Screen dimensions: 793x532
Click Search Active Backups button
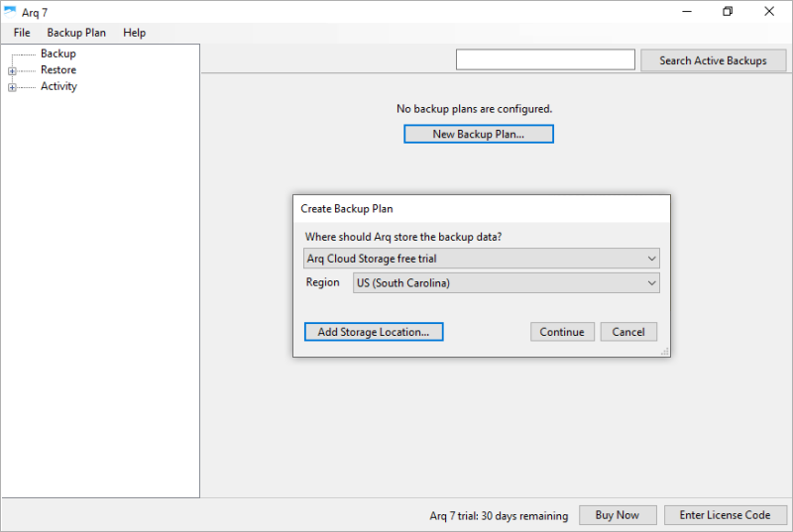pos(713,60)
